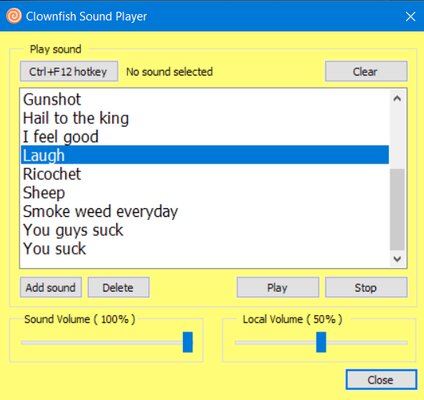This screenshot has height=400, width=424.
Task: Close the Clownfish Sound Player window via X
Action: click(410, 16)
